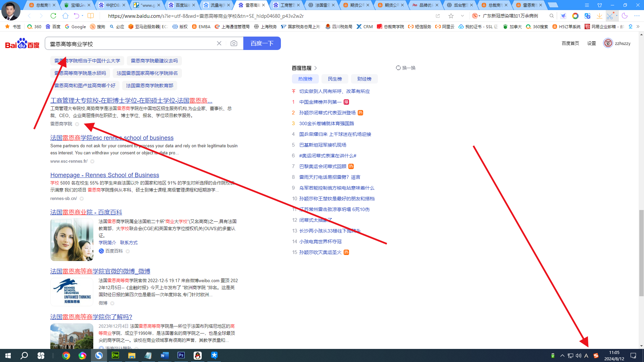Enable dark mode via the moon icon
The height and width of the screenshot is (362, 644).
pyautogui.click(x=625, y=16)
